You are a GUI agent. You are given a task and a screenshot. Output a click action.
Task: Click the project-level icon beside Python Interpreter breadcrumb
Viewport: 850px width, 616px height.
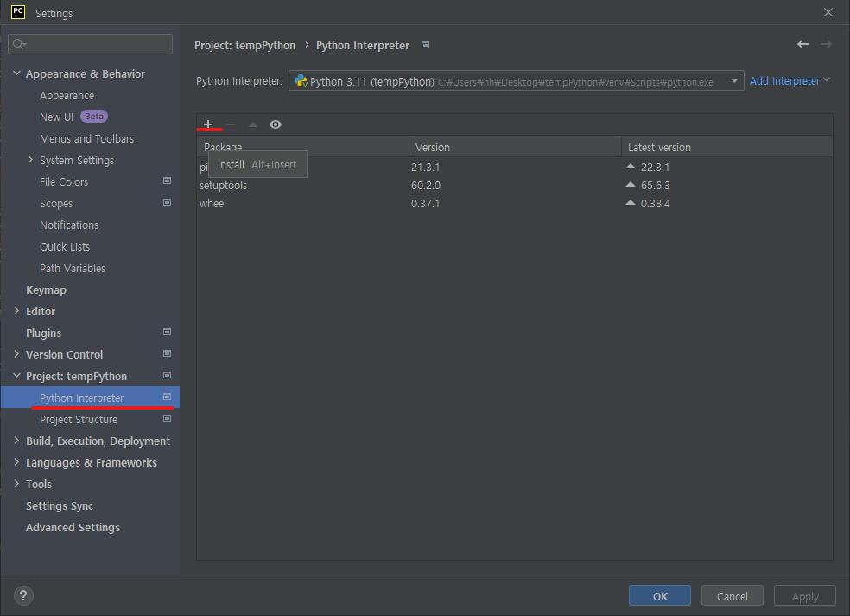point(426,45)
